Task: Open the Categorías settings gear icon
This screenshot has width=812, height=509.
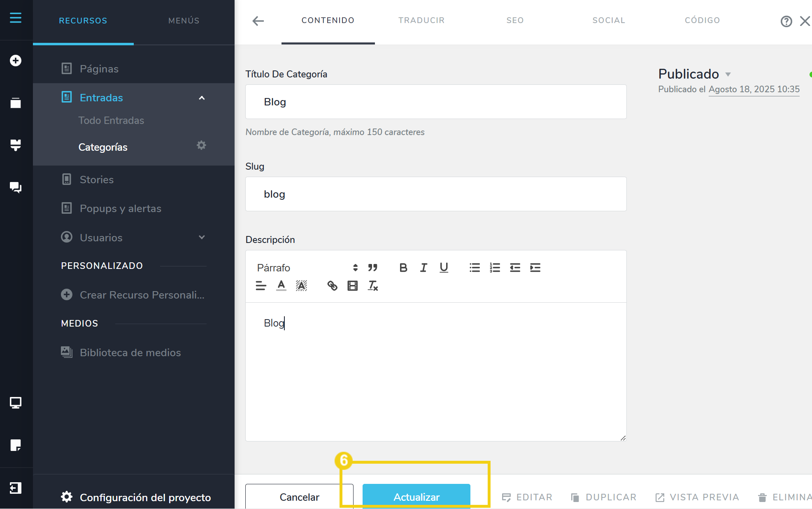Action: click(201, 145)
